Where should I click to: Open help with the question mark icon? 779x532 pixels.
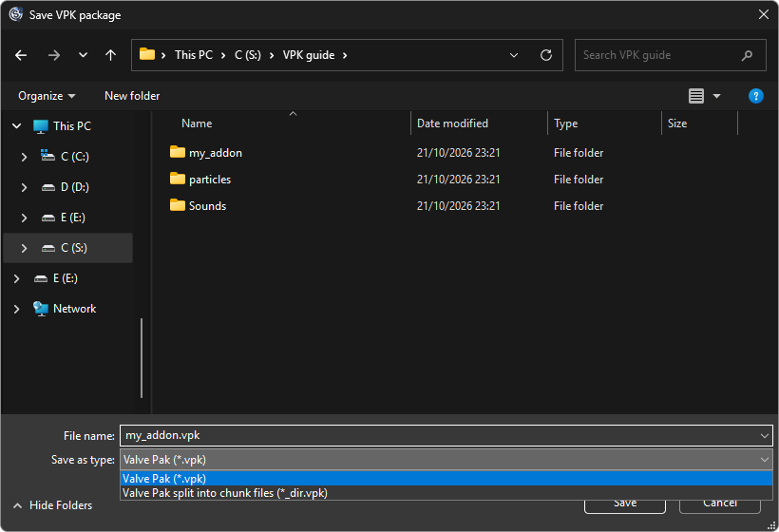tap(755, 96)
